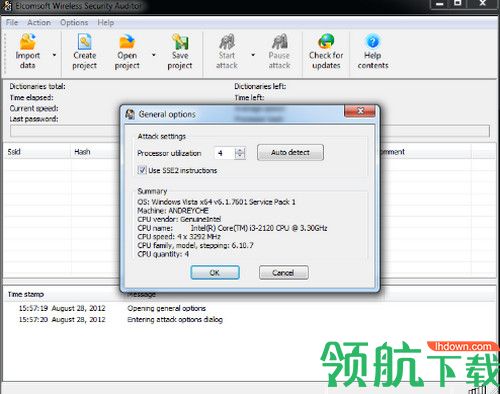Viewport: 500px width, 394px height.
Task: Click the Processor utilization spinner arrows
Action: [x=240, y=153]
